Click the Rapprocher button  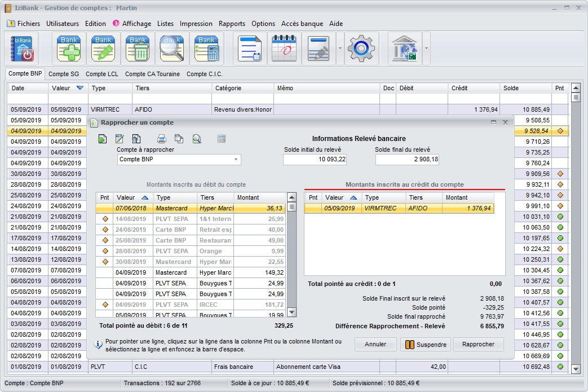(478, 344)
